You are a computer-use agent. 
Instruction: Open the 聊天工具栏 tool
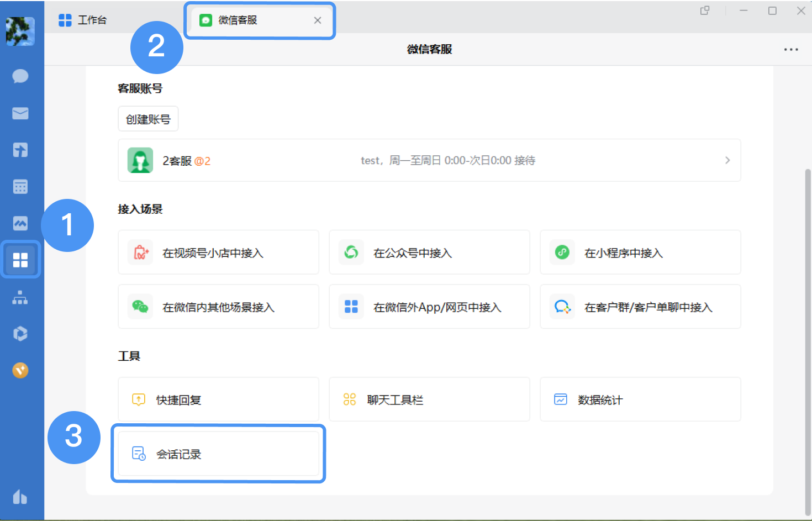(429, 399)
